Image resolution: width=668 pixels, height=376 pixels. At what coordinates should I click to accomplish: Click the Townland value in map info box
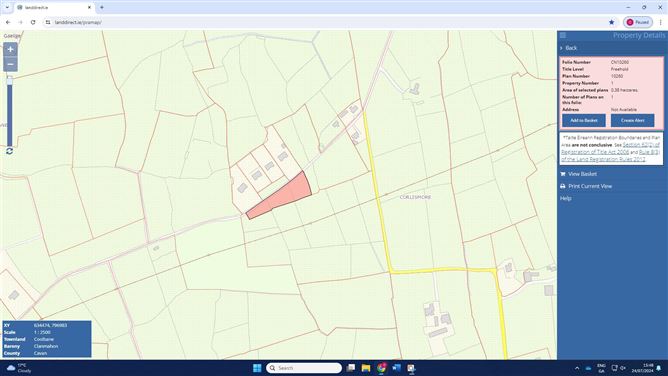click(44, 339)
